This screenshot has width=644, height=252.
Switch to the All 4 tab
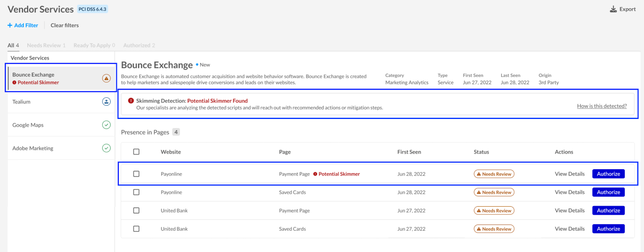(13, 45)
